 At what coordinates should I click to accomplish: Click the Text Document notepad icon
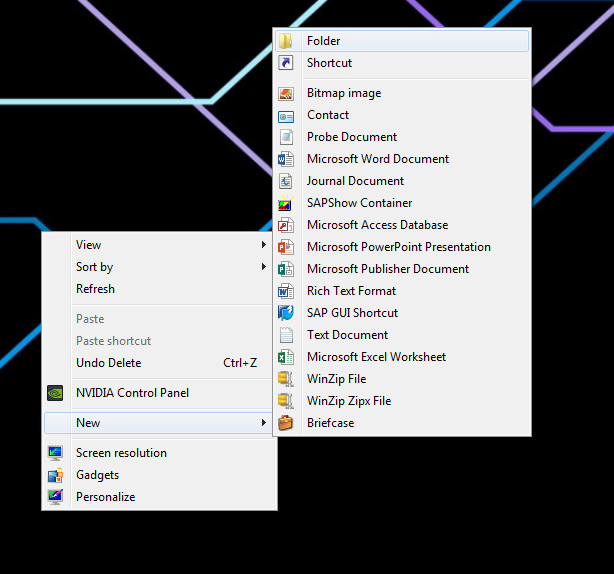click(x=286, y=335)
